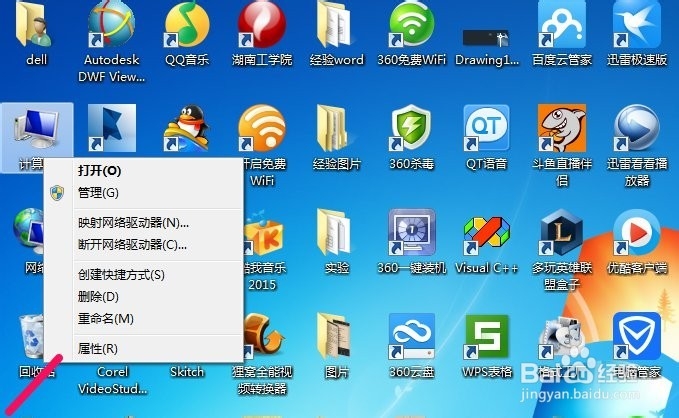Launch 360云盘 shortcut
The width and height of the screenshot is (679, 418).
click(x=411, y=337)
